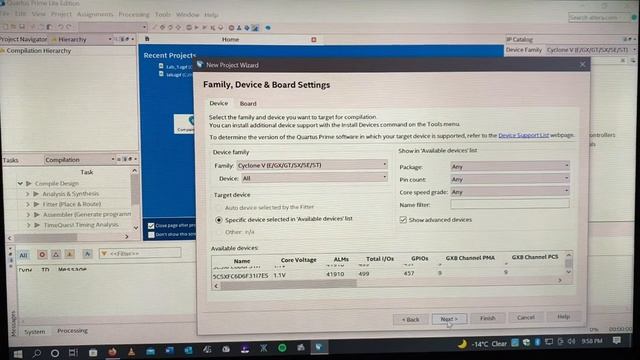The image size is (640, 360).
Task: Open the toolbar project revision dropdown
Action: tap(113, 27)
